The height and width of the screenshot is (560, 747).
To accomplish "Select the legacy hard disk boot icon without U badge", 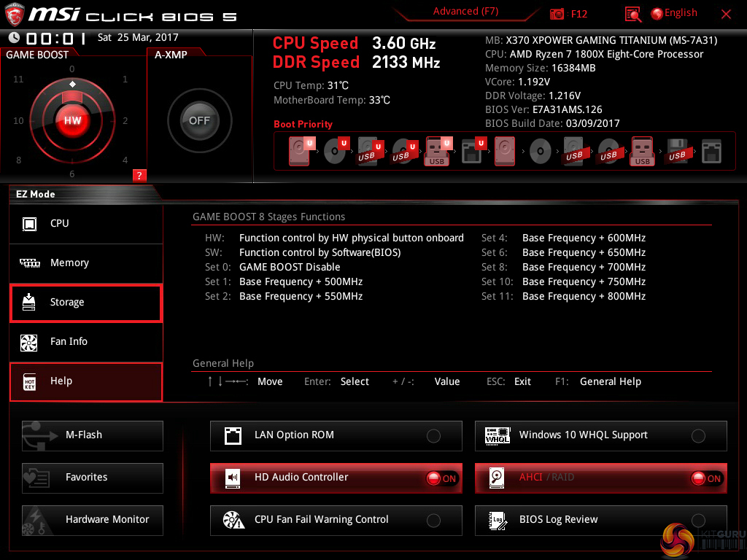I will point(505,151).
